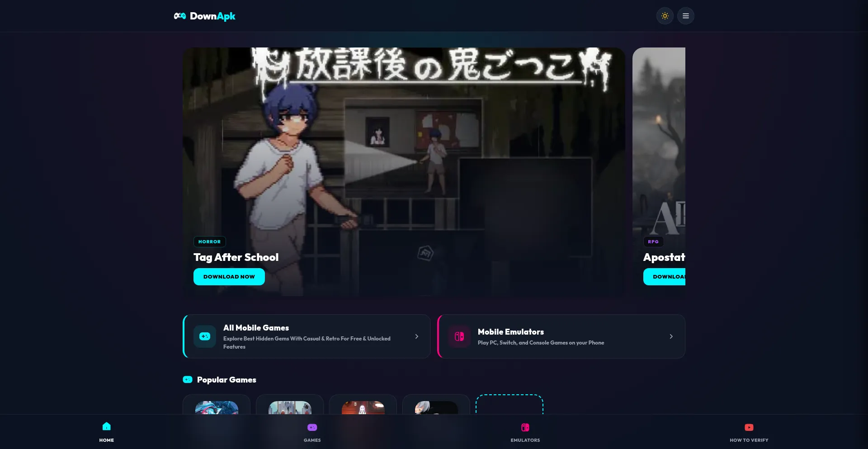
Task: Open the Apostat game title
Action: [664, 257]
